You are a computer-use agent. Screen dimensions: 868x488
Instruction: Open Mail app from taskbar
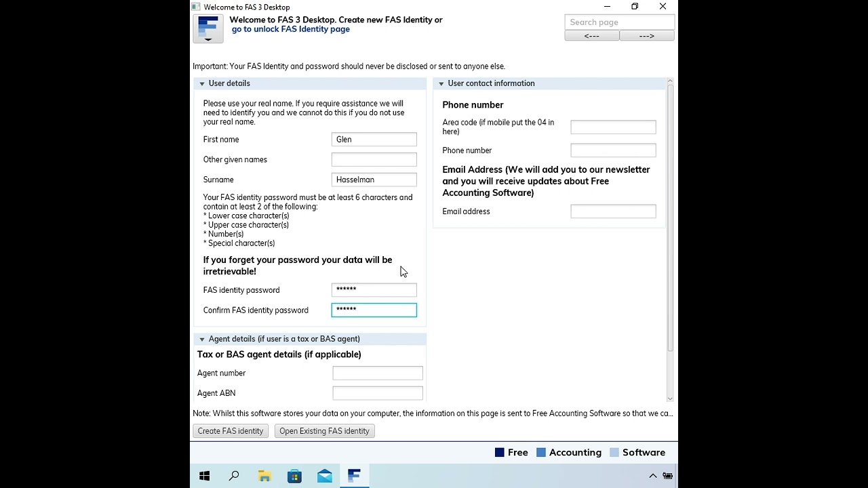coord(324,476)
